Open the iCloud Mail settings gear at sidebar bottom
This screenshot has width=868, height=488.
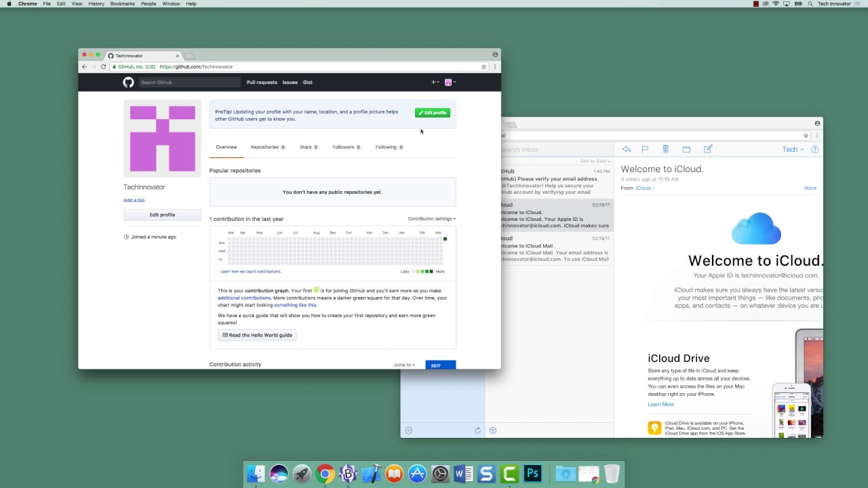[x=408, y=430]
